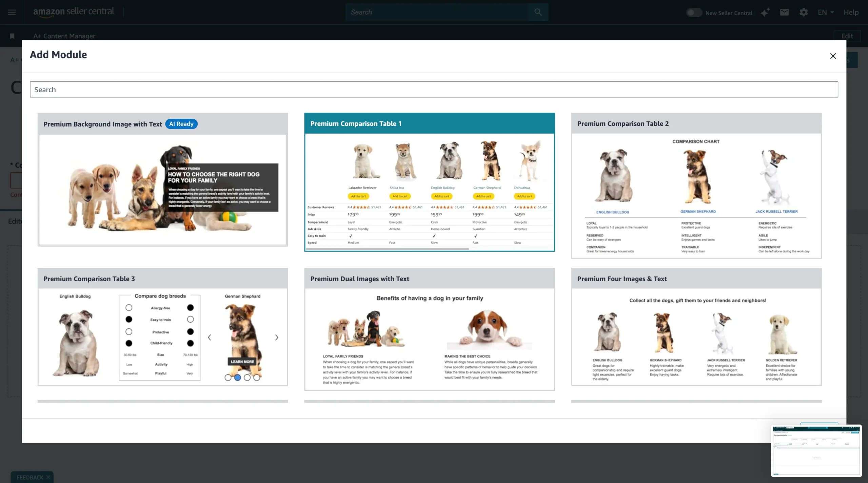Select the Premium Comparison Table 2 module
The image size is (868, 483).
click(696, 186)
